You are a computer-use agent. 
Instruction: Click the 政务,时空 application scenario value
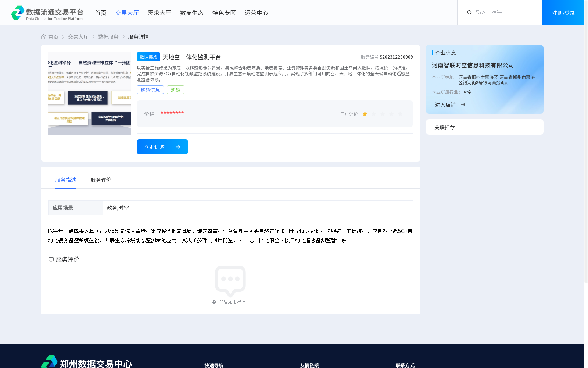pyautogui.click(x=118, y=208)
